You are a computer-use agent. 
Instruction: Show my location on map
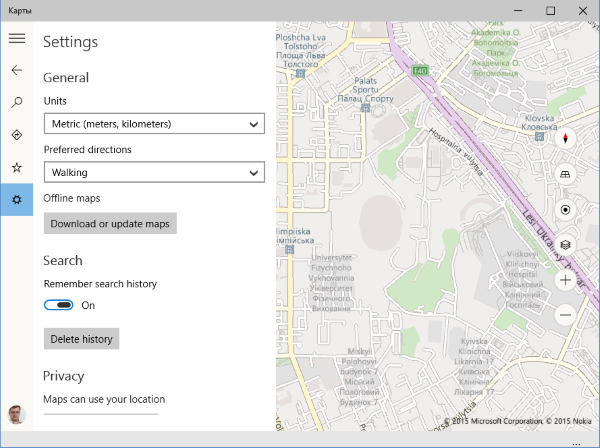[x=565, y=210]
